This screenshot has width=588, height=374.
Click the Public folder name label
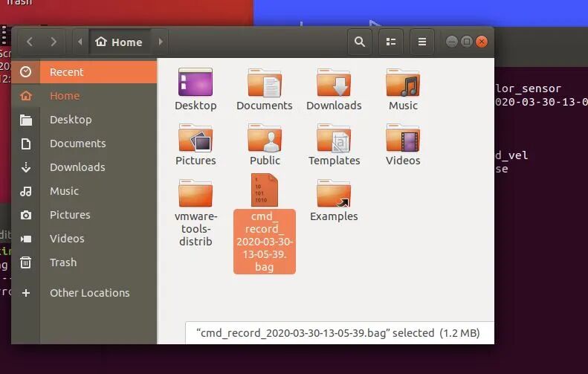(265, 161)
